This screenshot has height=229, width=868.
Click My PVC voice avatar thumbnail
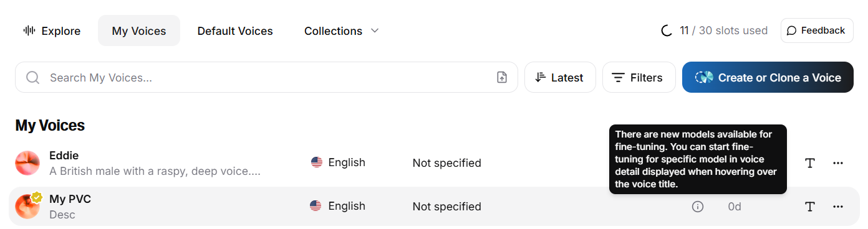27,207
